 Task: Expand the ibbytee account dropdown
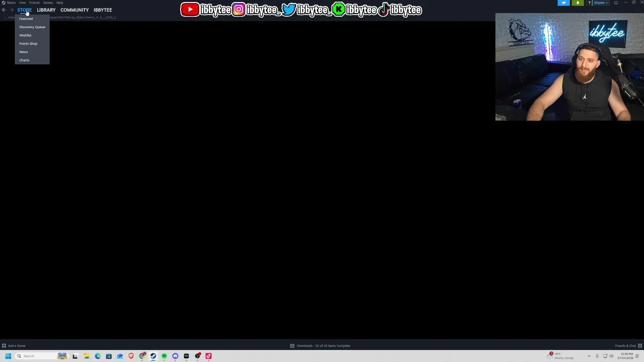pos(601,3)
